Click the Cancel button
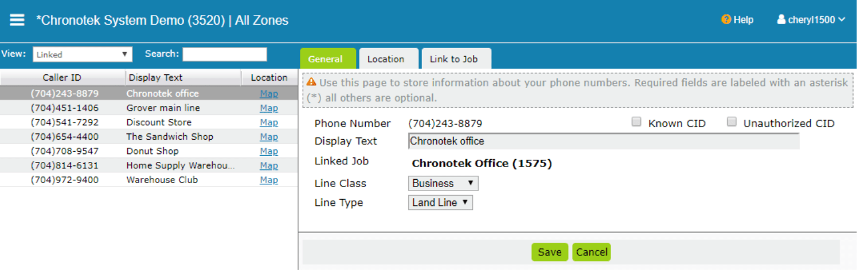 [x=591, y=252]
